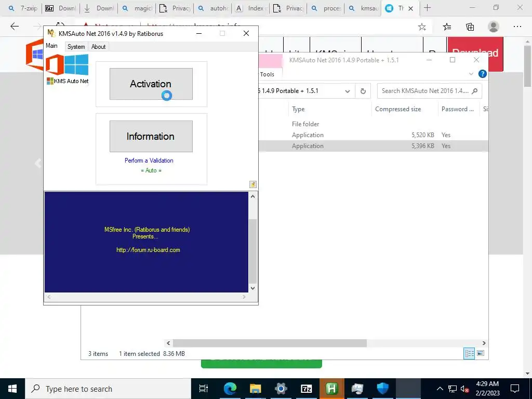Open a new browser tab
The image size is (532, 399).
coord(427,8)
